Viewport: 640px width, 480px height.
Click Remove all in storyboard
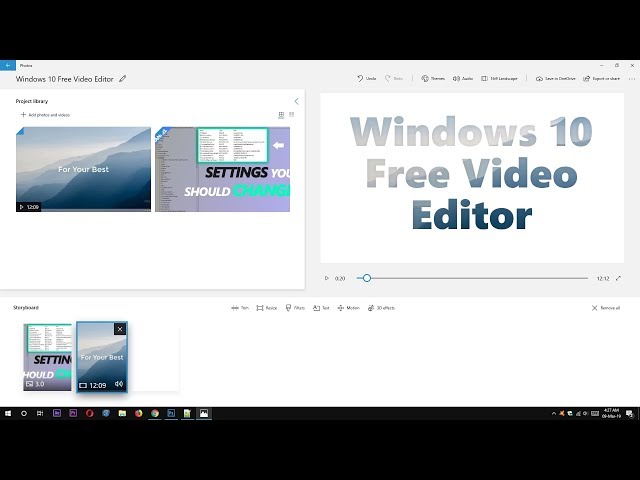click(606, 308)
